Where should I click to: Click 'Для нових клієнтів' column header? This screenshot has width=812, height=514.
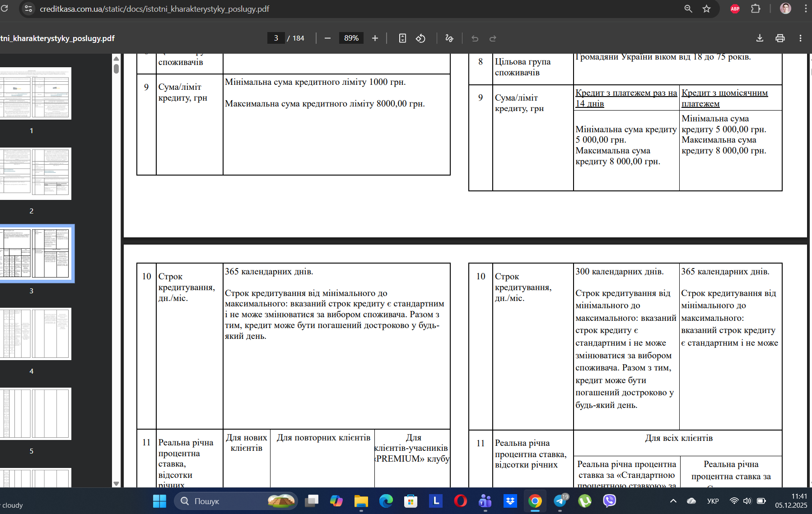click(247, 443)
